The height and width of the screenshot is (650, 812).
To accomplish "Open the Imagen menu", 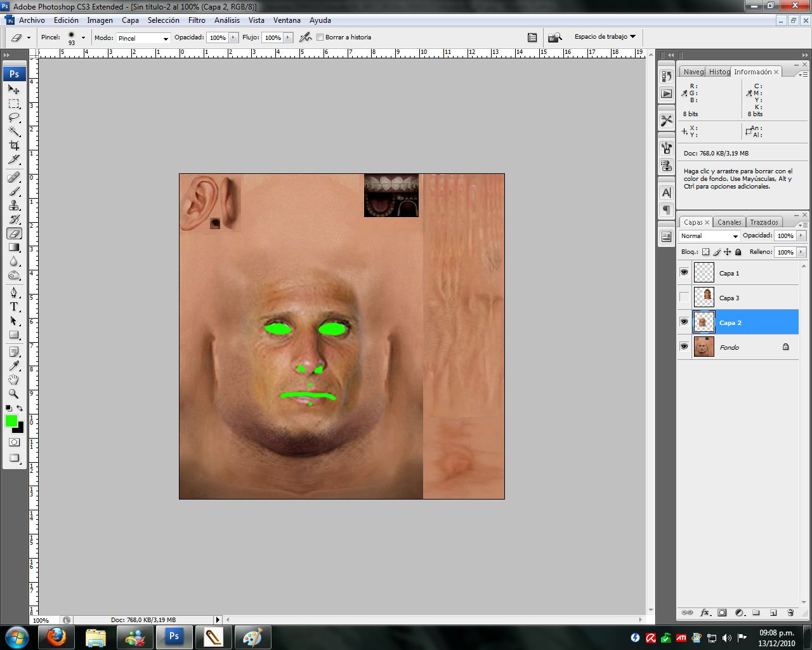I will 100,20.
